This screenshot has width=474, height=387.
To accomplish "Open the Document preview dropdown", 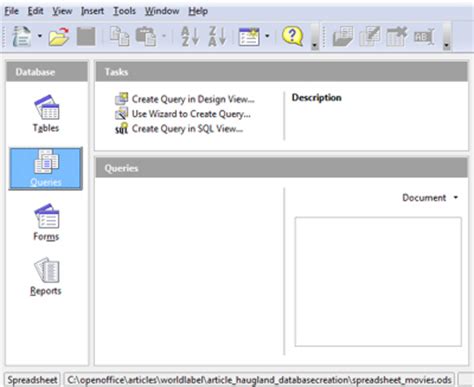I will click(x=430, y=198).
